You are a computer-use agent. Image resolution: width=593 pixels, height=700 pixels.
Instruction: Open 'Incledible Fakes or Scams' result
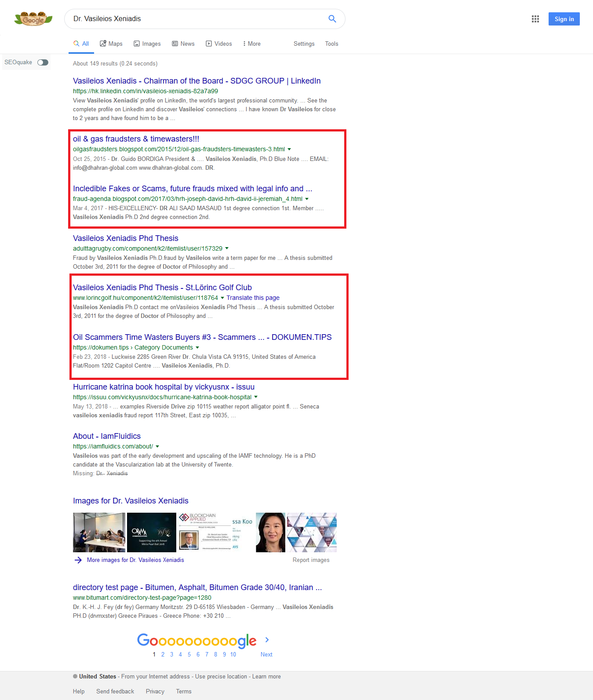coord(193,189)
